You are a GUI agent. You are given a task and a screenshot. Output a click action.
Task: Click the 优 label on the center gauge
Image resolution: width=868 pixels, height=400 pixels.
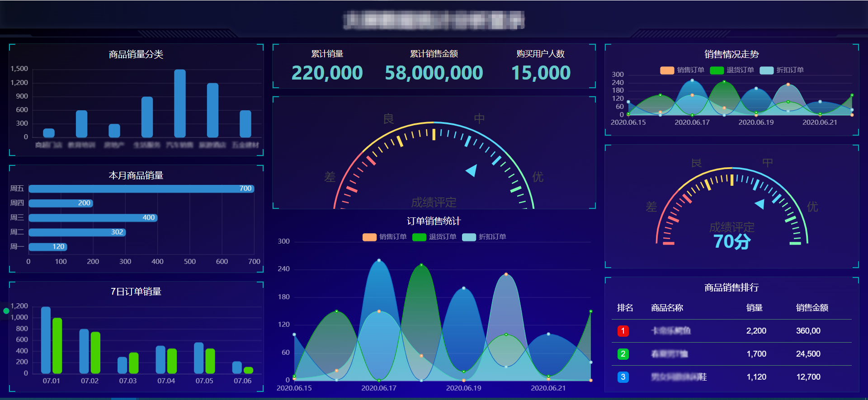click(538, 177)
